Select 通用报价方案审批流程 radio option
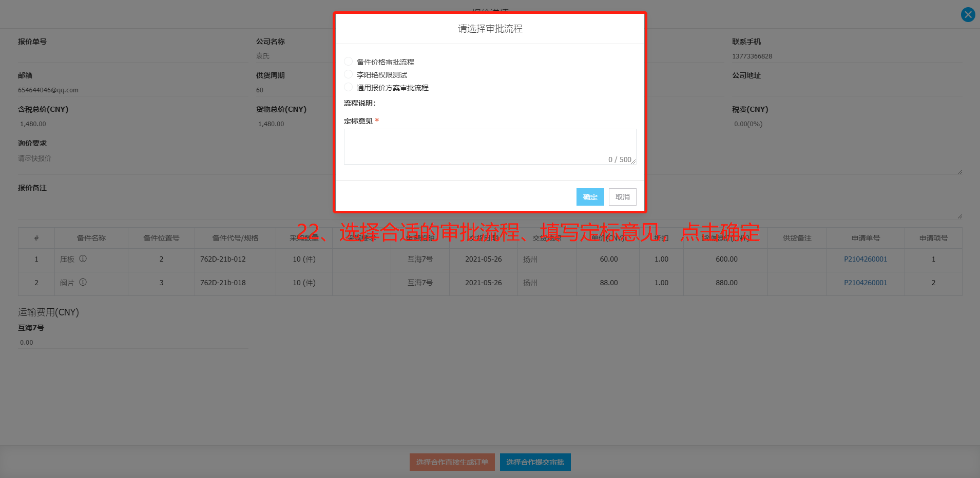The image size is (980, 478). 349,87
